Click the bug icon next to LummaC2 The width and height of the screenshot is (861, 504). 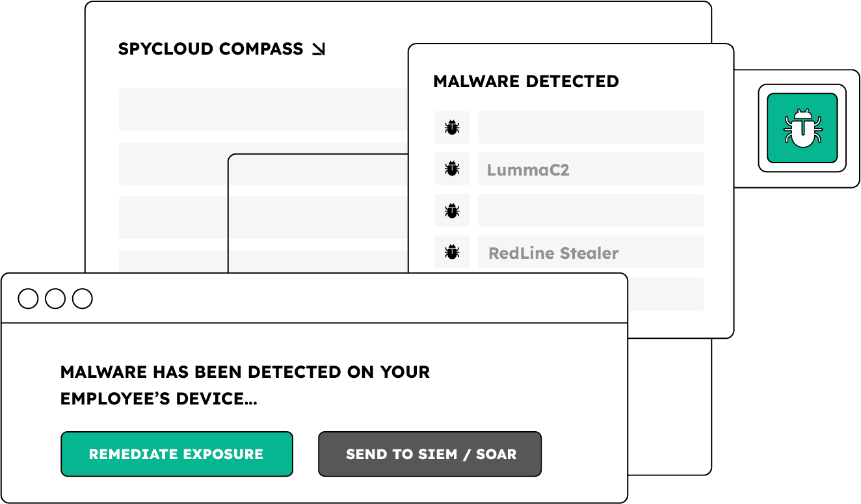[452, 169]
